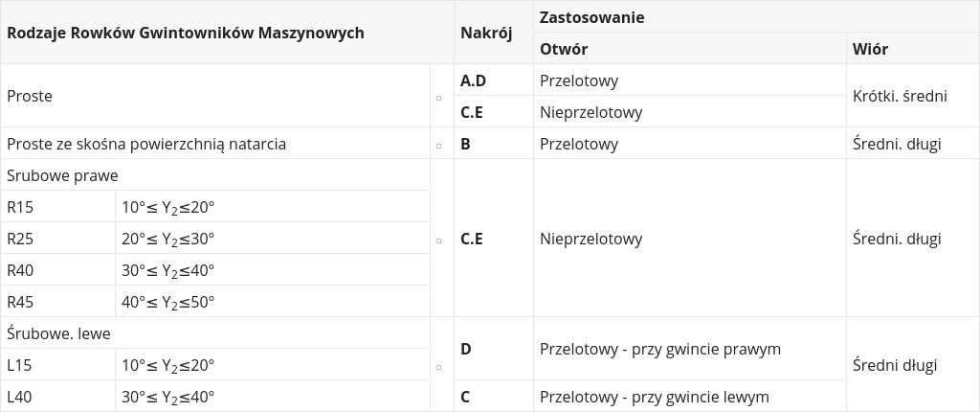Viewport: 980px width, 412px height.
Task: Click the Nakrój column header
Action: coord(486,33)
